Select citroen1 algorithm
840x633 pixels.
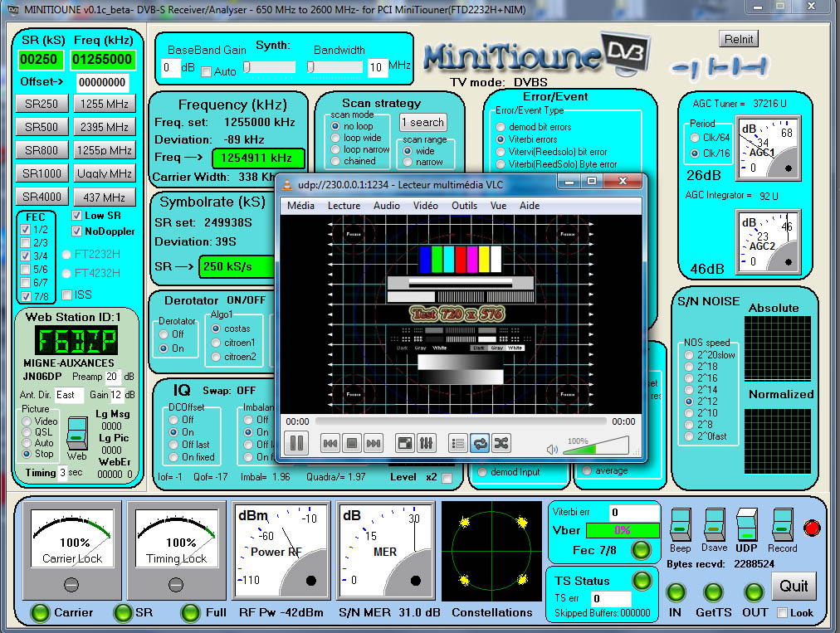tap(216, 343)
